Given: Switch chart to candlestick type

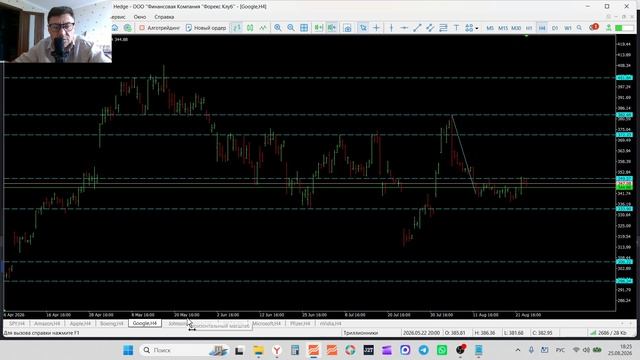Looking at the screenshot, I should pos(250,28).
